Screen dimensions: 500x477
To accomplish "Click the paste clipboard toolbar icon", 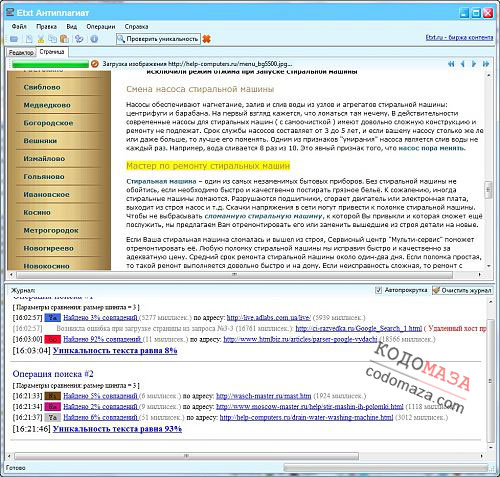I will (x=64, y=39).
